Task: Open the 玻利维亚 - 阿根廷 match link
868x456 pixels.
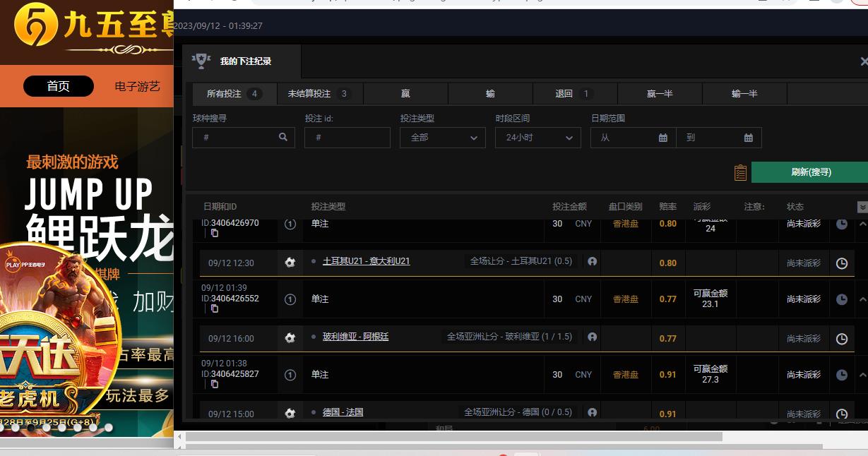Action: pyautogui.click(x=355, y=337)
